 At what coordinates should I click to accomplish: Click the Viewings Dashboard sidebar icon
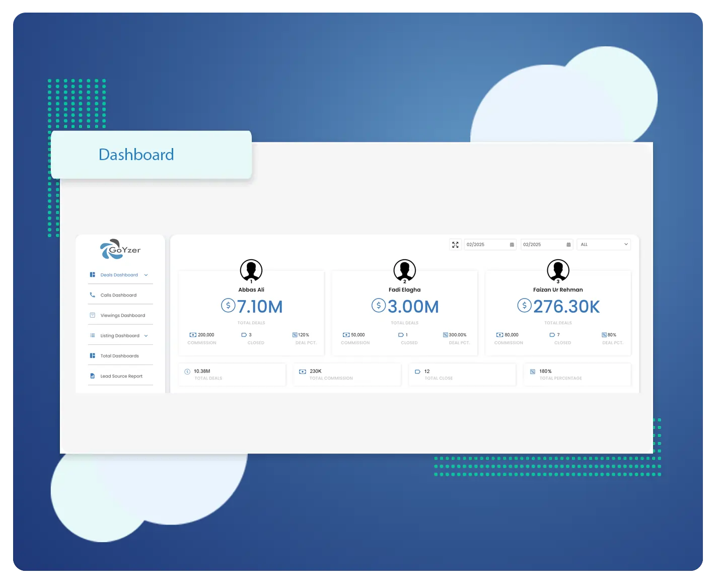92,315
